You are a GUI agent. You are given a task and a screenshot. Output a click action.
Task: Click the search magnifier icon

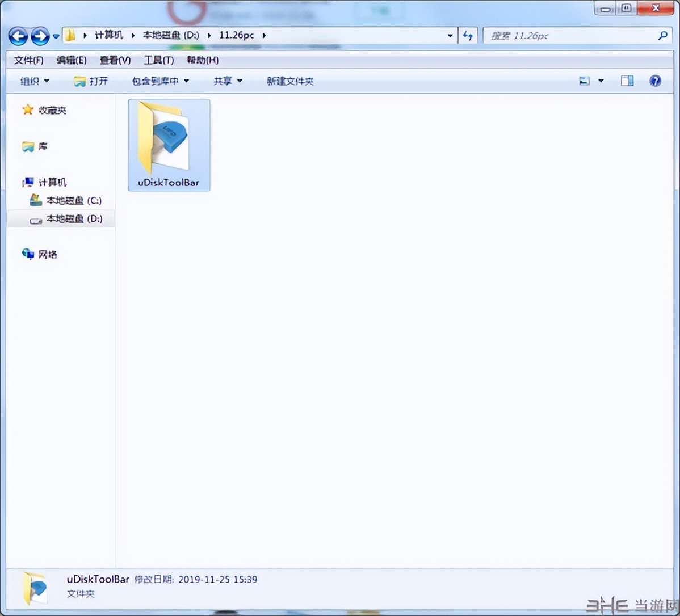pyautogui.click(x=662, y=36)
